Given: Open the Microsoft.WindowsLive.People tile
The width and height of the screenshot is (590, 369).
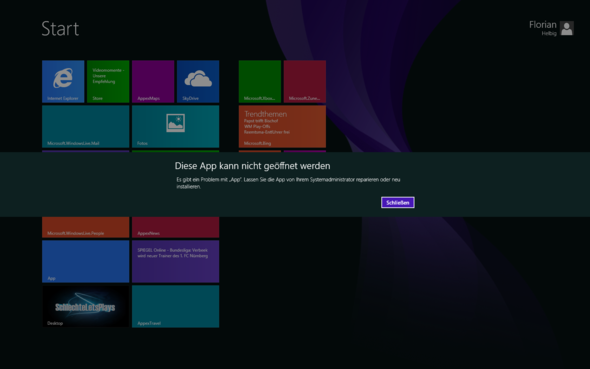Looking at the screenshot, I should 86,227.
